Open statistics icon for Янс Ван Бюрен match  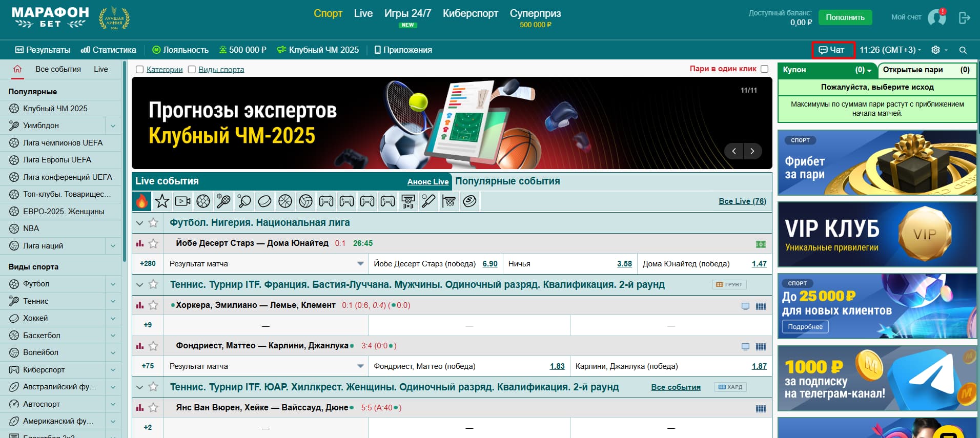click(x=139, y=408)
